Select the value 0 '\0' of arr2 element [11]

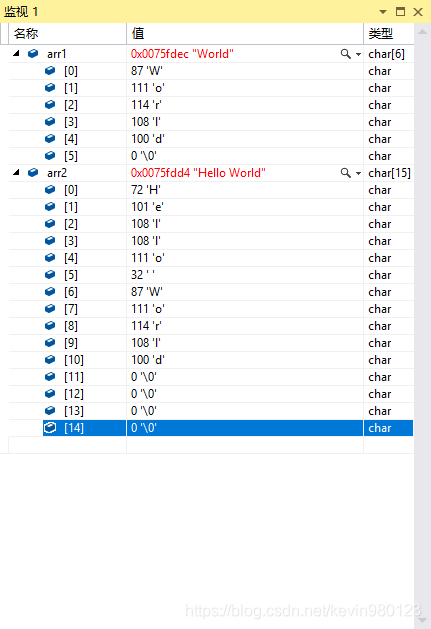point(144,377)
